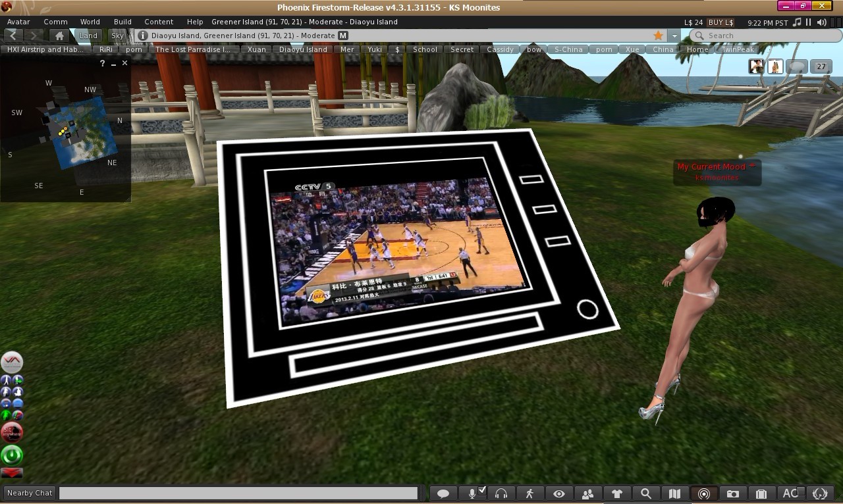Open the Help menu

click(x=195, y=22)
